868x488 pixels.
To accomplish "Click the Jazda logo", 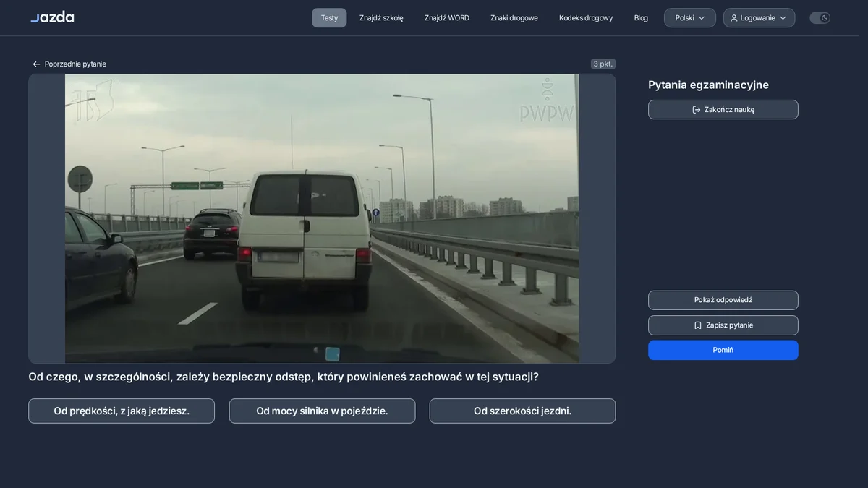I will pos(52,17).
